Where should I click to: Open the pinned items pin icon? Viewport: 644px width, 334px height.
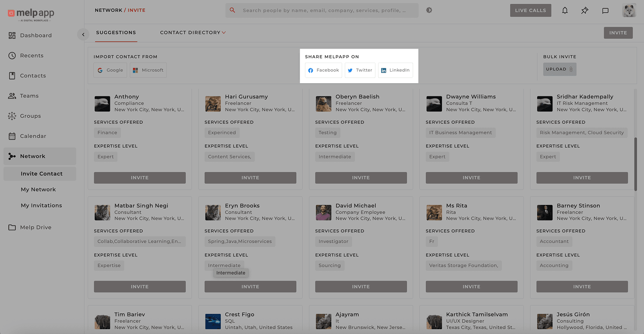pos(585,11)
